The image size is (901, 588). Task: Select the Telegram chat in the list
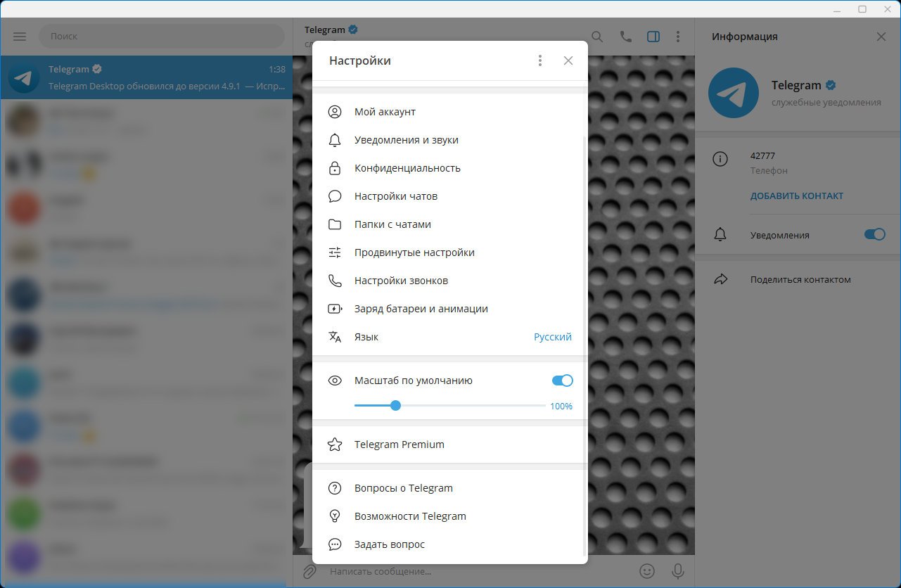pyautogui.click(x=146, y=77)
